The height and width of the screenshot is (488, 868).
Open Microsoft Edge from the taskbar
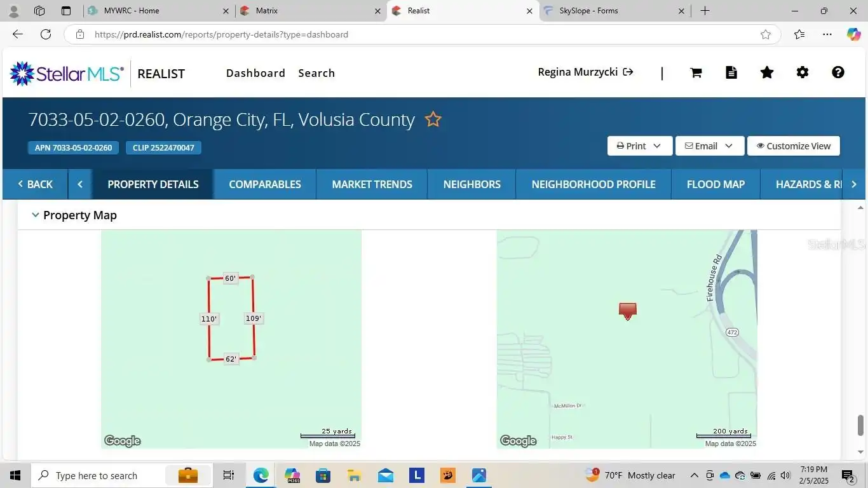[261, 475]
